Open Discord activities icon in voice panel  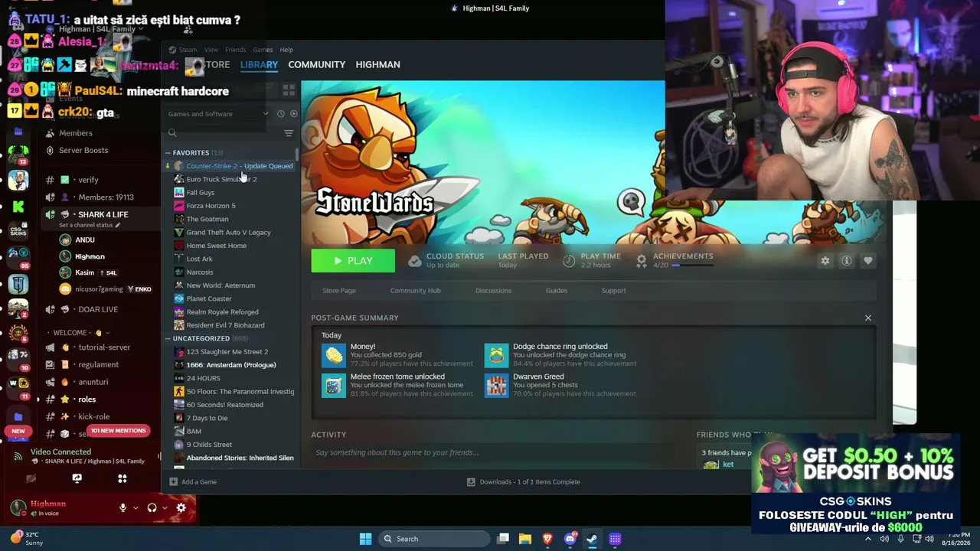point(122,478)
